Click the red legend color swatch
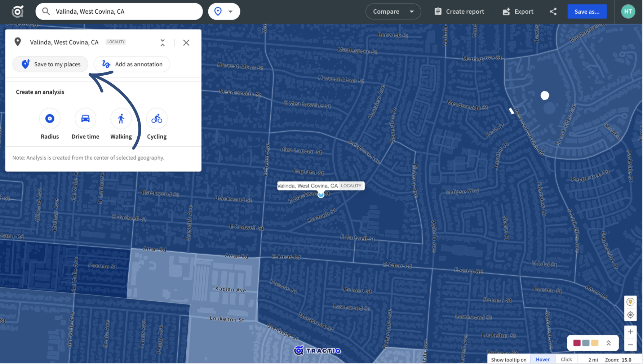643x364 pixels. pyautogui.click(x=577, y=343)
